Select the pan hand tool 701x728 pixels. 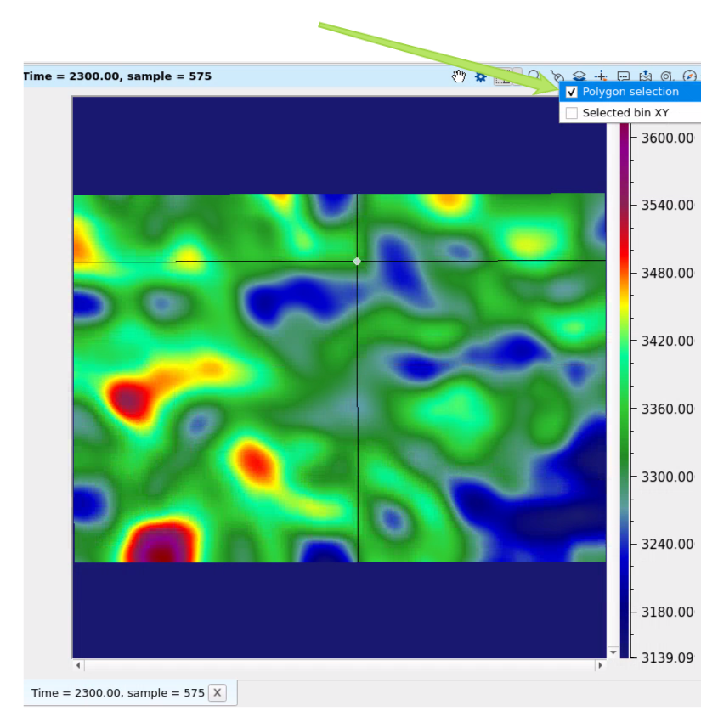(459, 76)
